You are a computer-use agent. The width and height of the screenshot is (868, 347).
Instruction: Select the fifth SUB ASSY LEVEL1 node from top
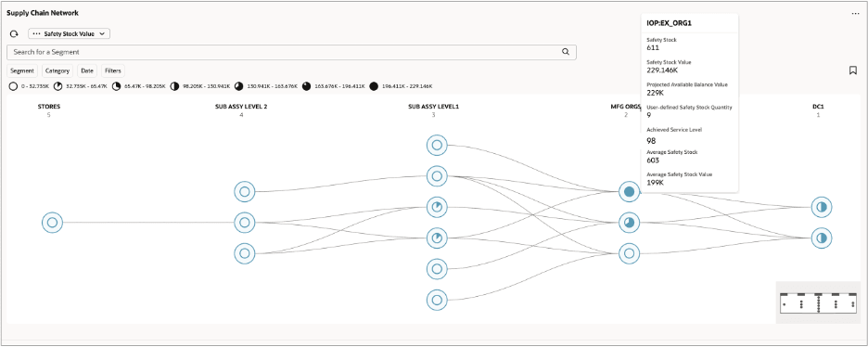tap(437, 269)
